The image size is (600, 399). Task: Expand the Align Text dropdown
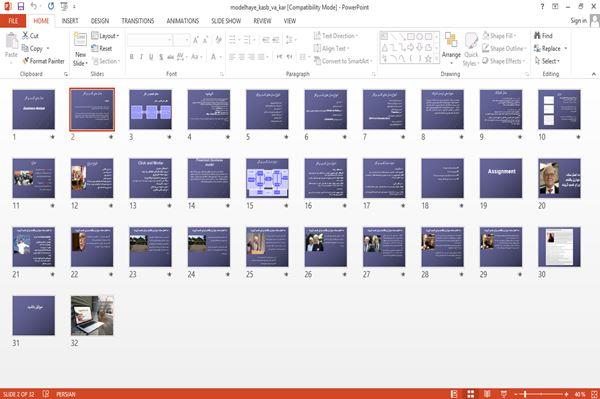click(x=332, y=48)
